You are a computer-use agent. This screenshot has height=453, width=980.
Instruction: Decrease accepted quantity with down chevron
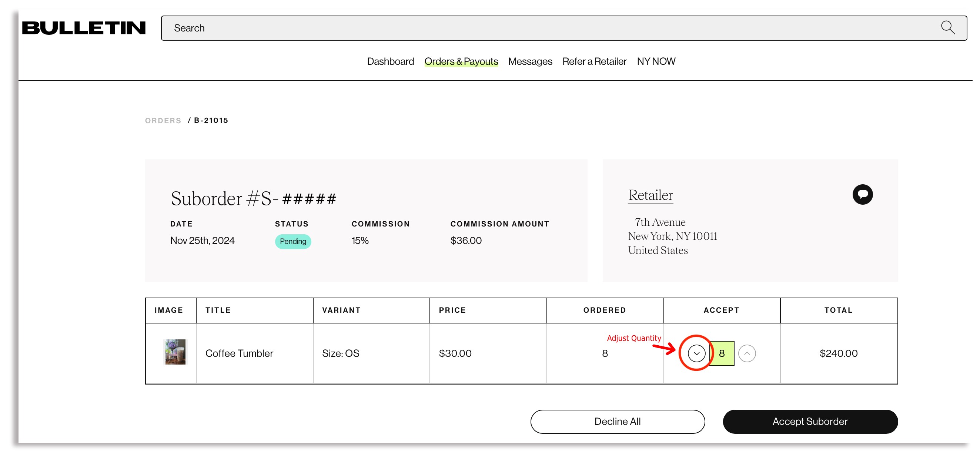coord(696,353)
